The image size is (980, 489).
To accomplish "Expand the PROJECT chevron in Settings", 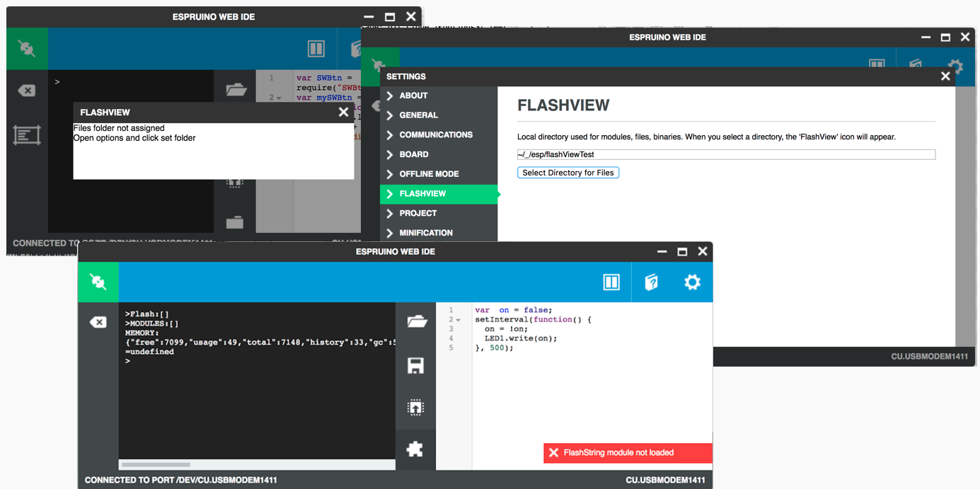I will (390, 213).
